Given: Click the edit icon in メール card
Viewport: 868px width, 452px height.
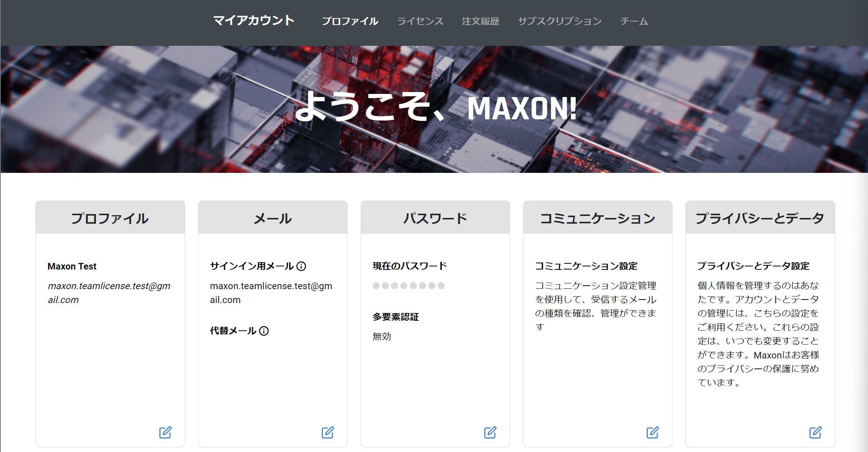Looking at the screenshot, I should coord(328,432).
